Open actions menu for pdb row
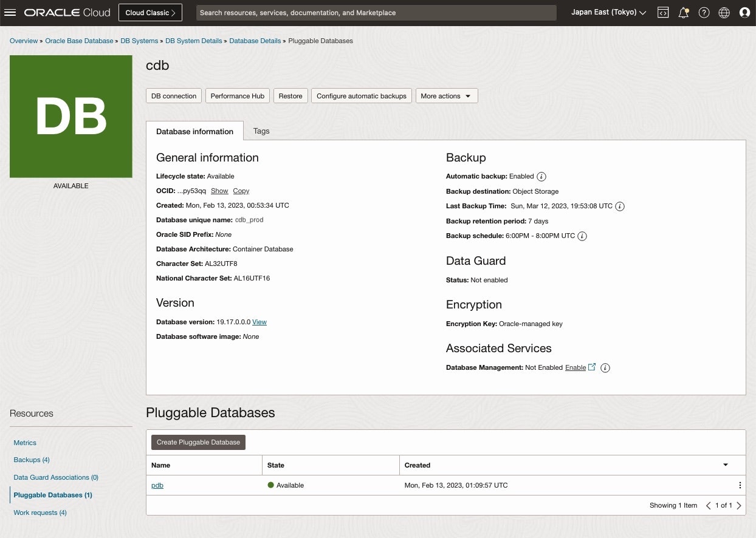The width and height of the screenshot is (756, 538). pos(740,485)
